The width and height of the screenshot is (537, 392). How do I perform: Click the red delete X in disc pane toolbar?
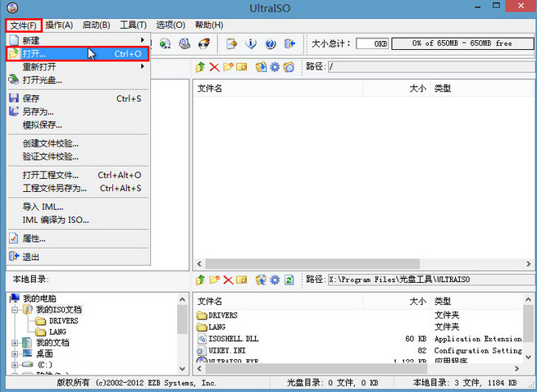pyautogui.click(x=214, y=66)
